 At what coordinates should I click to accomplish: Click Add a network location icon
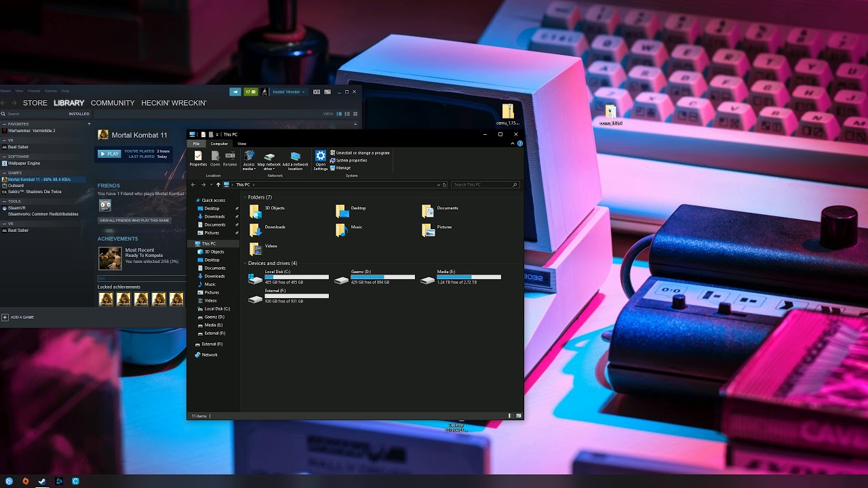click(295, 158)
